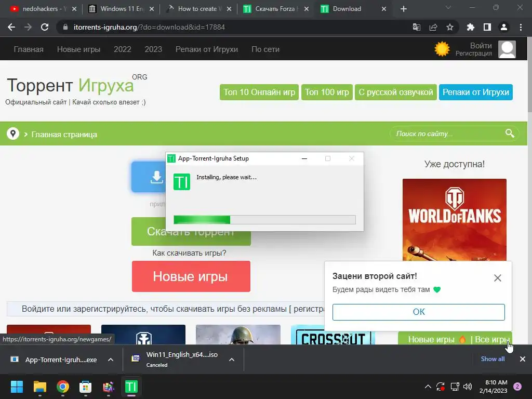The width and height of the screenshot is (532, 399).
Task: Expand options for App-Torrent-Igruh exe download
Action: (x=111, y=360)
